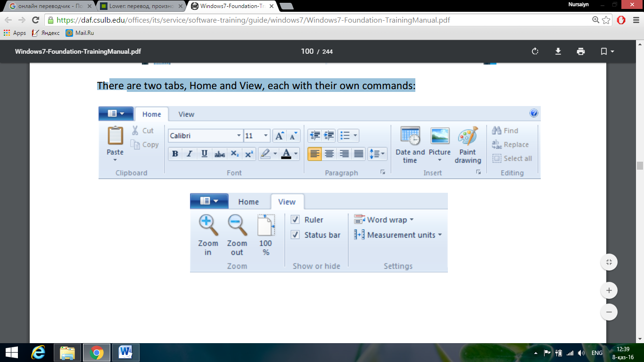
Task: Bookmark this page with the star icon
Action: [x=607, y=20]
